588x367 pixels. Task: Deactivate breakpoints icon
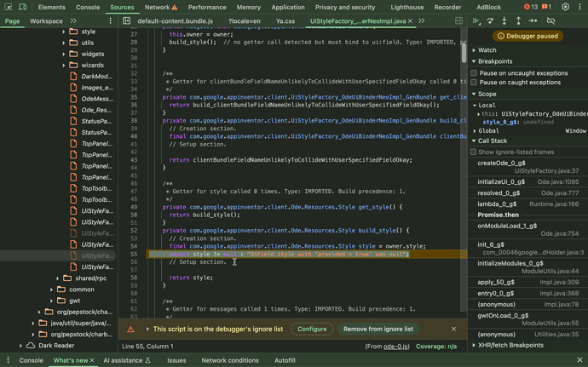[551, 21]
